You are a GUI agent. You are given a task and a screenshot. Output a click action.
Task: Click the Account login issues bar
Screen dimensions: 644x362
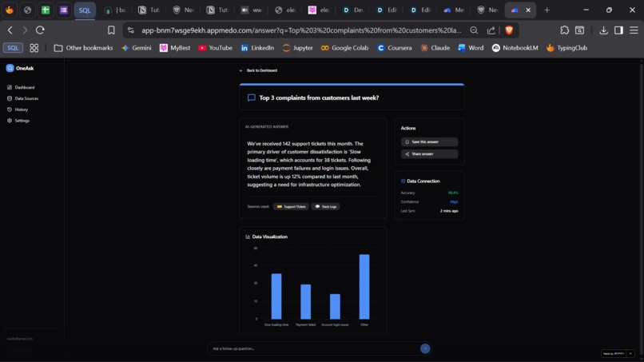click(335, 307)
